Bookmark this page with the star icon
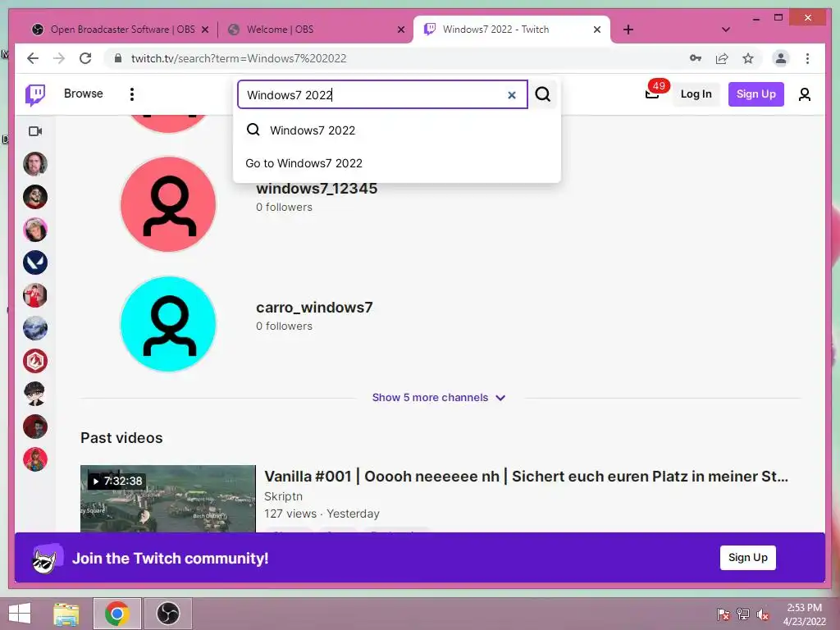 pyautogui.click(x=748, y=58)
